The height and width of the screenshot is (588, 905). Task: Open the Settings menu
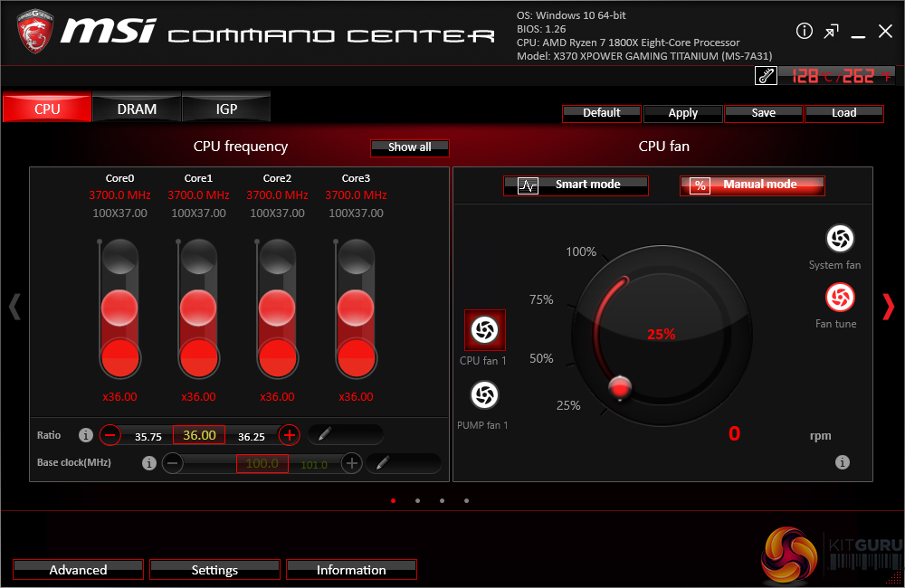pyautogui.click(x=214, y=570)
